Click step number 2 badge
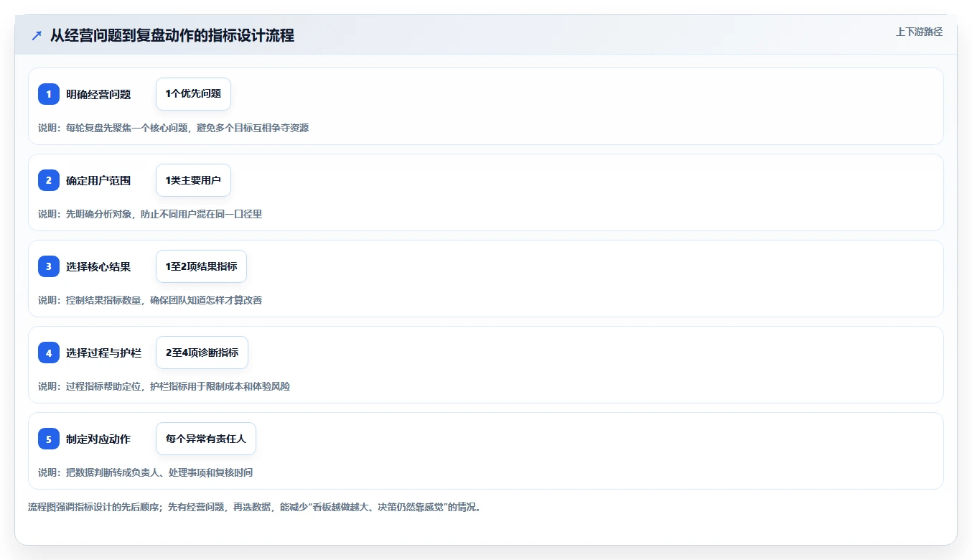Image resolution: width=972 pixels, height=560 pixels. tap(49, 180)
